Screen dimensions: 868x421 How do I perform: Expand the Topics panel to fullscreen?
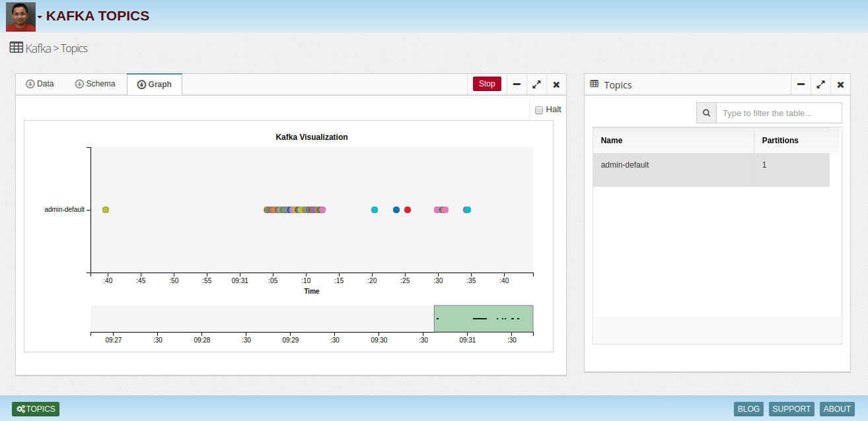coord(820,84)
